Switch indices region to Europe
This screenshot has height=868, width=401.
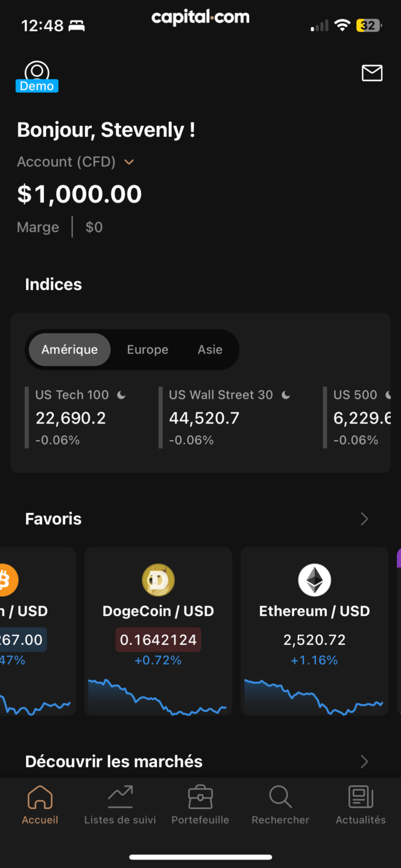pos(148,350)
